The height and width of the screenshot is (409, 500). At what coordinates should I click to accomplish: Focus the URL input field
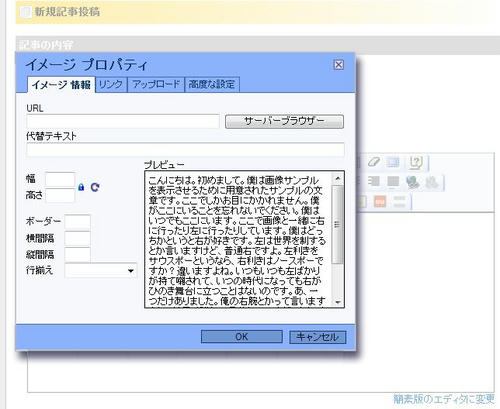tap(123, 121)
